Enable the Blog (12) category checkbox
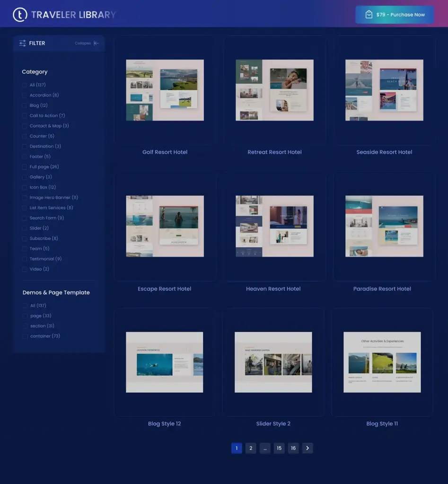The image size is (448, 484). pyautogui.click(x=24, y=105)
